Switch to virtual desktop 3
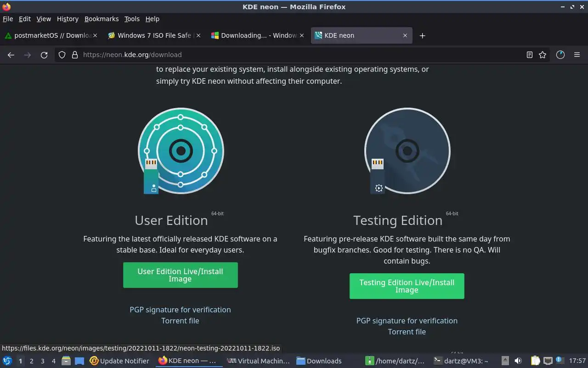588x368 pixels. click(x=42, y=361)
